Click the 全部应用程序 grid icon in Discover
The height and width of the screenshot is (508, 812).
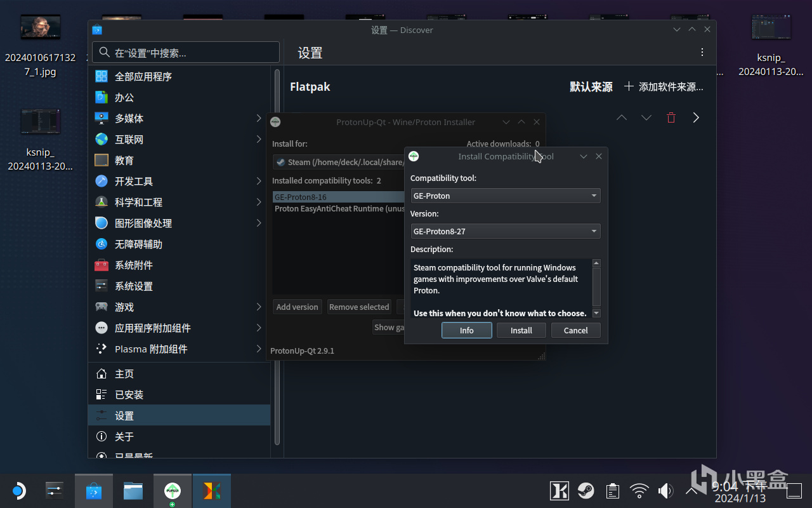(x=101, y=76)
